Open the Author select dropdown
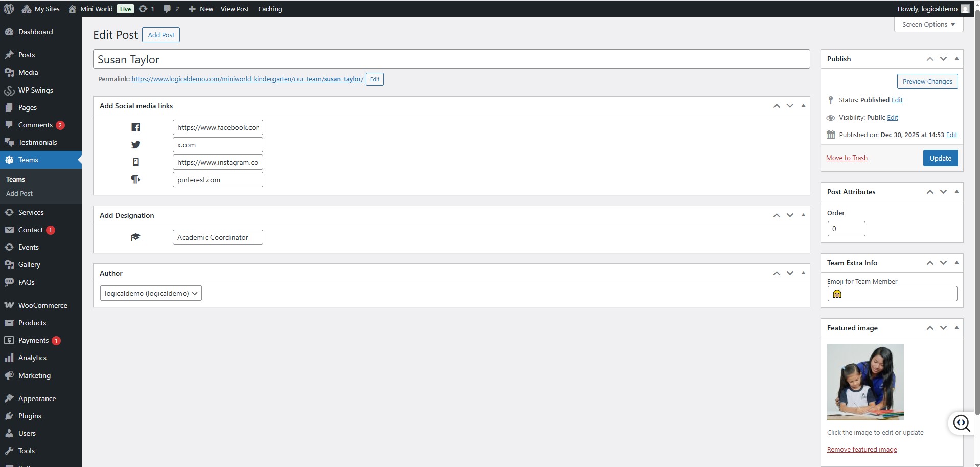The width and height of the screenshot is (980, 467). coord(151,293)
